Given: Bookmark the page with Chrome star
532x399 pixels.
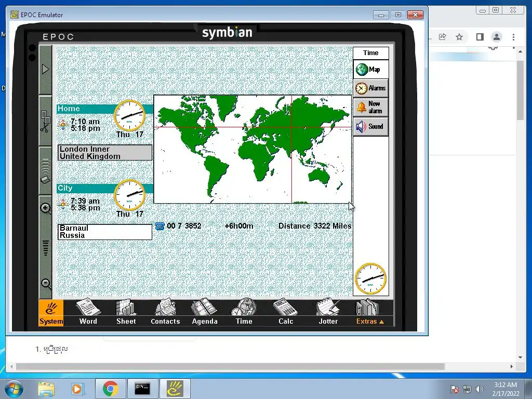Looking at the screenshot, I should [459, 37].
